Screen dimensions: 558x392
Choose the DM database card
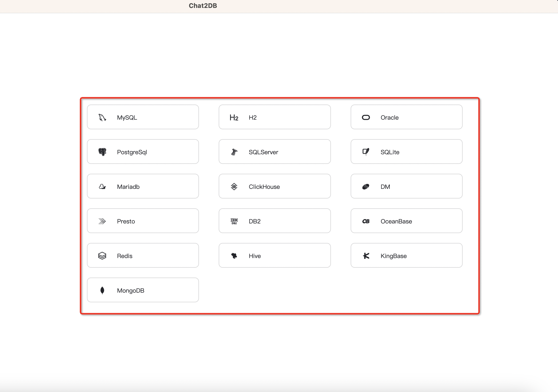click(407, 186)
